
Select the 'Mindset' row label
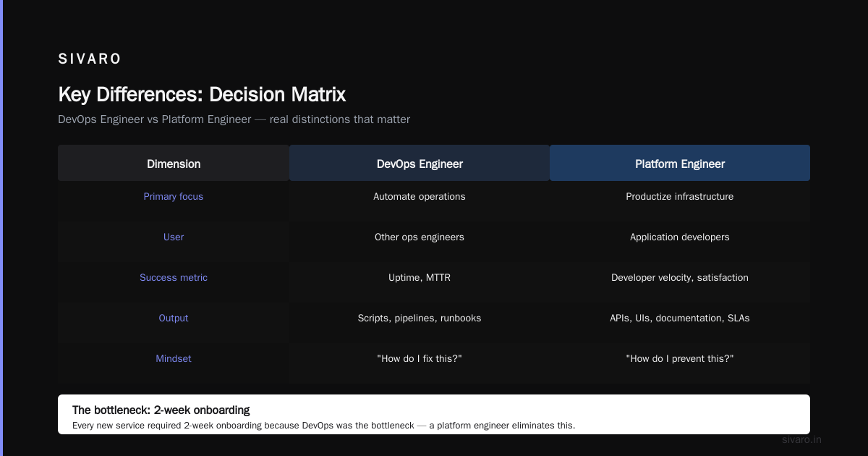[x=174, y=359]
